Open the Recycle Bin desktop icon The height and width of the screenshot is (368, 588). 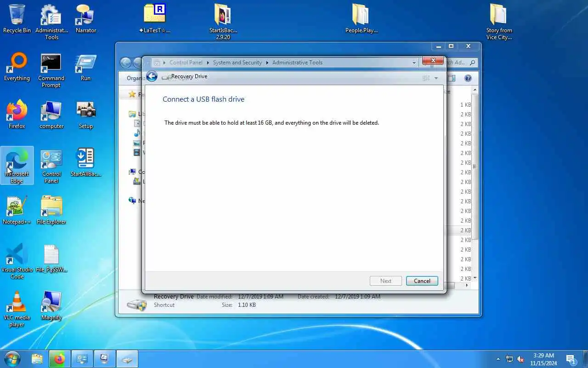[17, 19]
